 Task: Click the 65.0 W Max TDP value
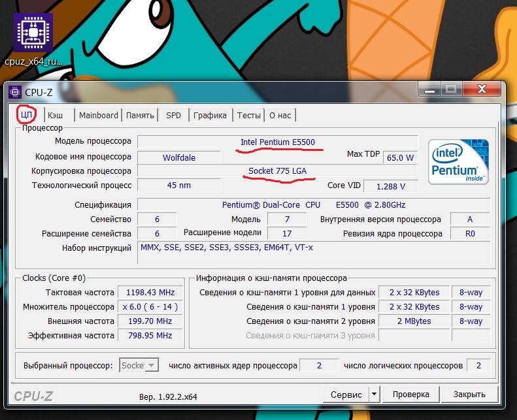click(x=400, y=157)
